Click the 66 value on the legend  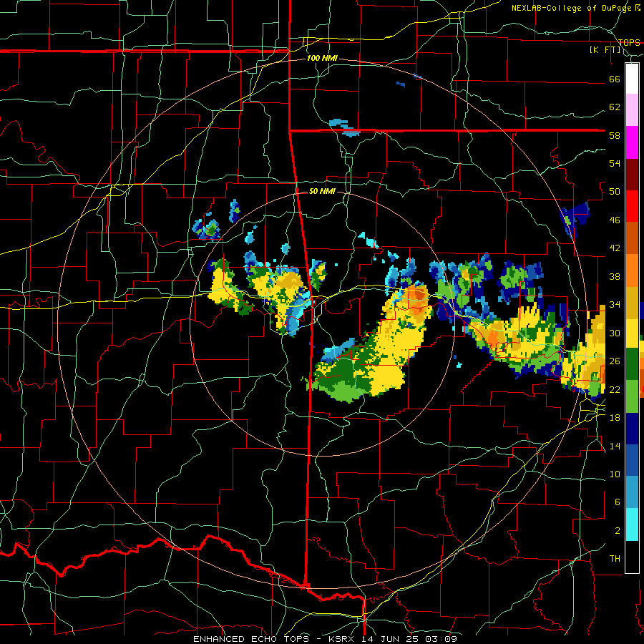[615, 79]
